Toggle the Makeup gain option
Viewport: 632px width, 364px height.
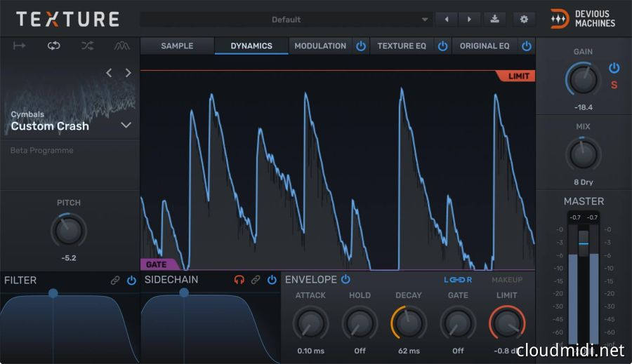point(507,279)
